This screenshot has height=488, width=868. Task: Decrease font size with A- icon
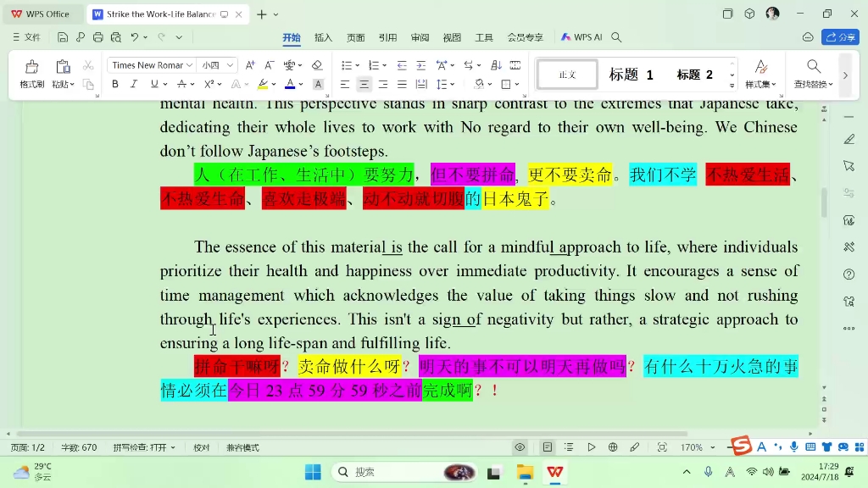[269, 65]
